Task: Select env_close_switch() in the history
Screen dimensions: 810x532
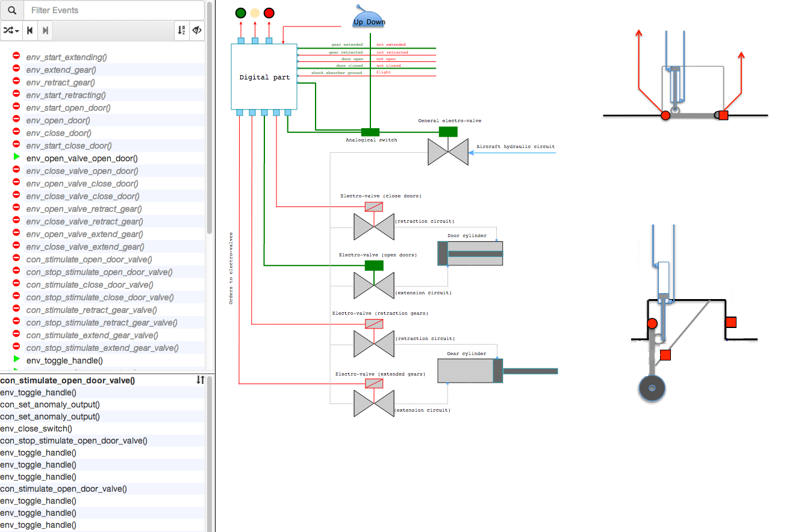Action: pyautogui.click(x=36, y=428)
